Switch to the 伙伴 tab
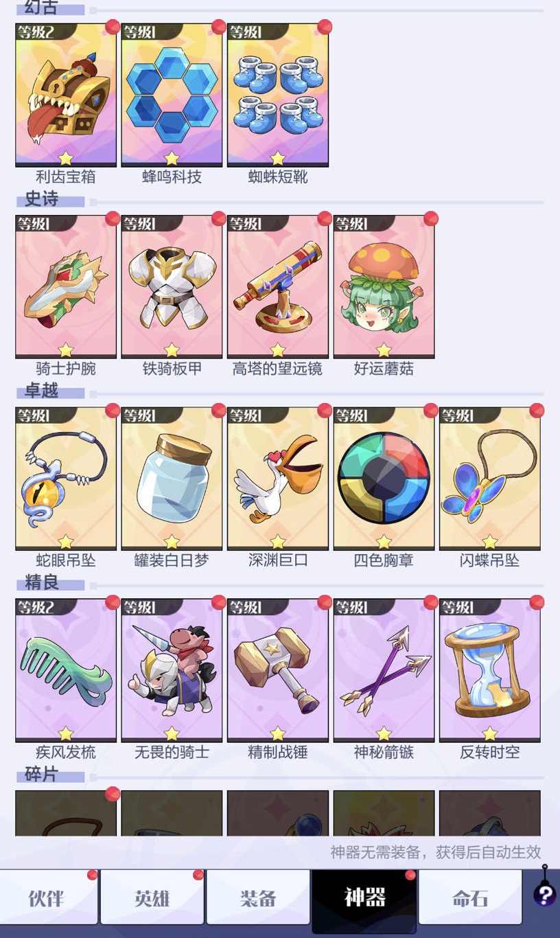The image size is (560, 938). coord(49,897)
